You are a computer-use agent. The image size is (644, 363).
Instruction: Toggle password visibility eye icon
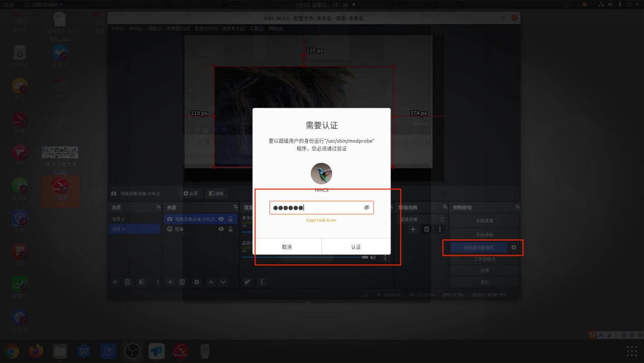tap(367, 207)
